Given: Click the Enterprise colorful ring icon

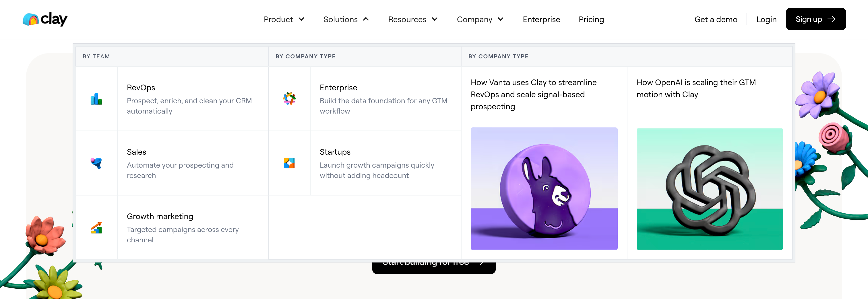Looking at the screenshot, I should click(289, 99).
